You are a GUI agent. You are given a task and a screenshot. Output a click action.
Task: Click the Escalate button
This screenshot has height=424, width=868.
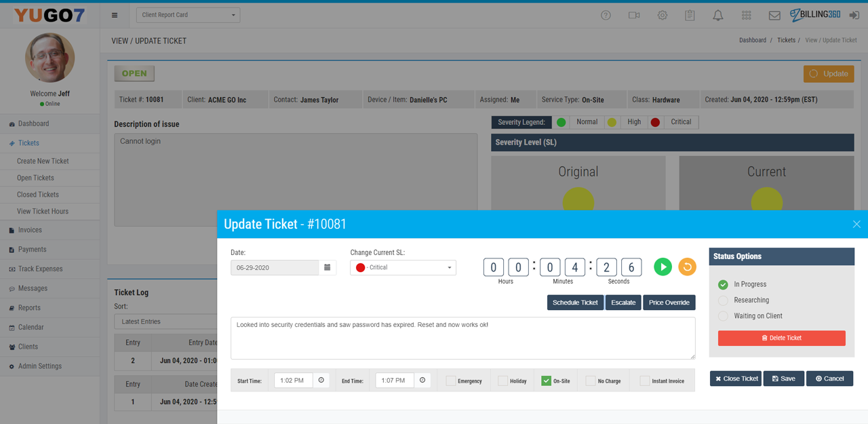click(x=623, y=303)
